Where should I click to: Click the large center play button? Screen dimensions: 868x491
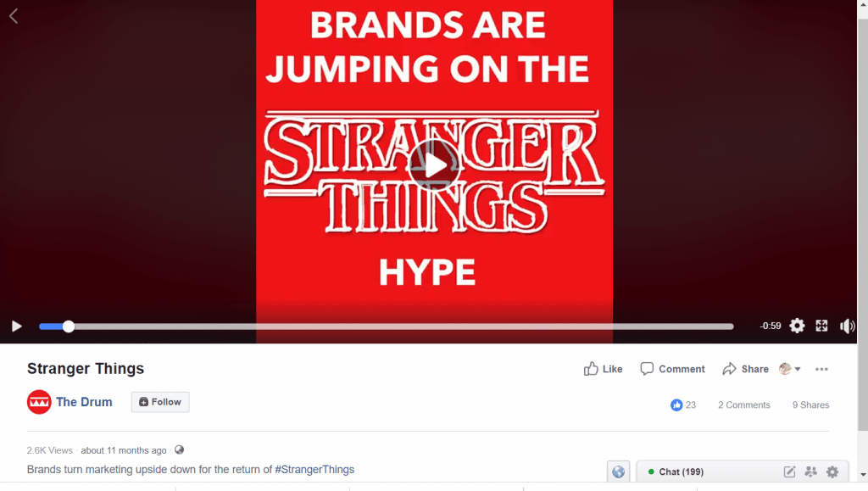coord(435,165)
